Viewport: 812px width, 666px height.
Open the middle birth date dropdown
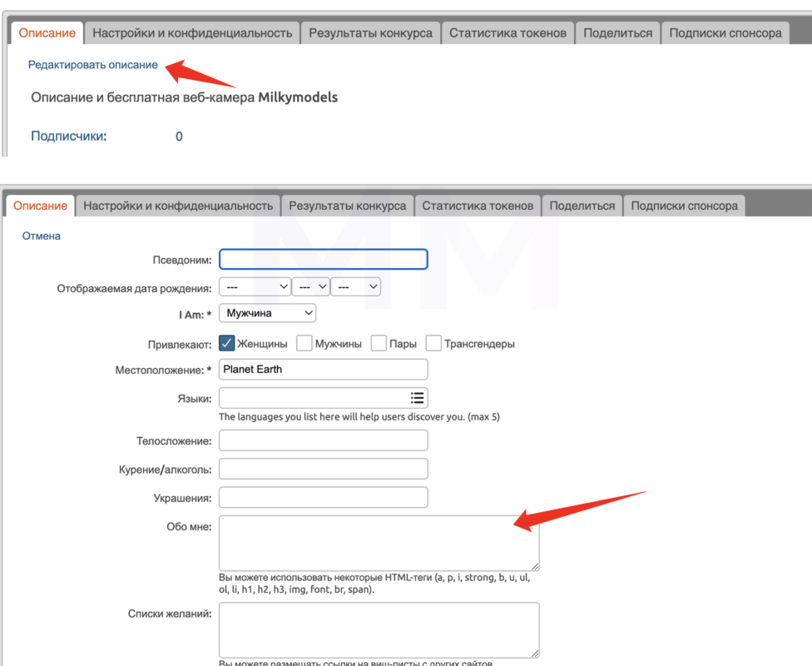click(x=310, y=286)
